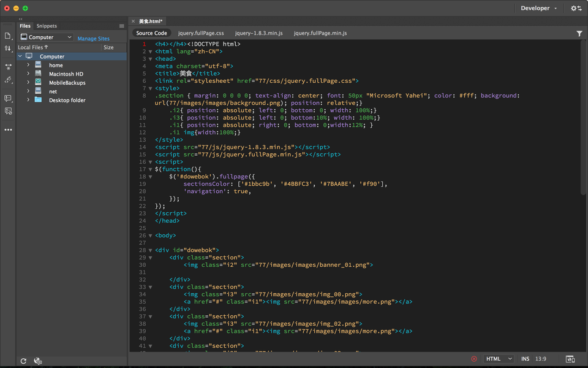
Task: Expand the home folder chevron
Action: click(x=28, y=65)
